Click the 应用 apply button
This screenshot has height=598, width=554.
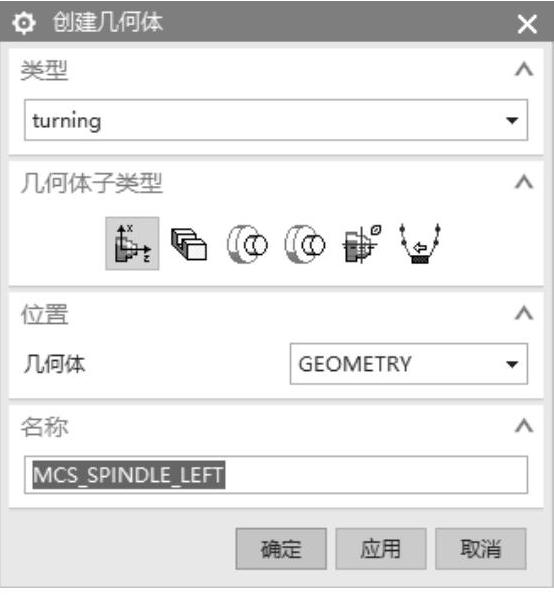pyautogui.click(x=381, y=549)
